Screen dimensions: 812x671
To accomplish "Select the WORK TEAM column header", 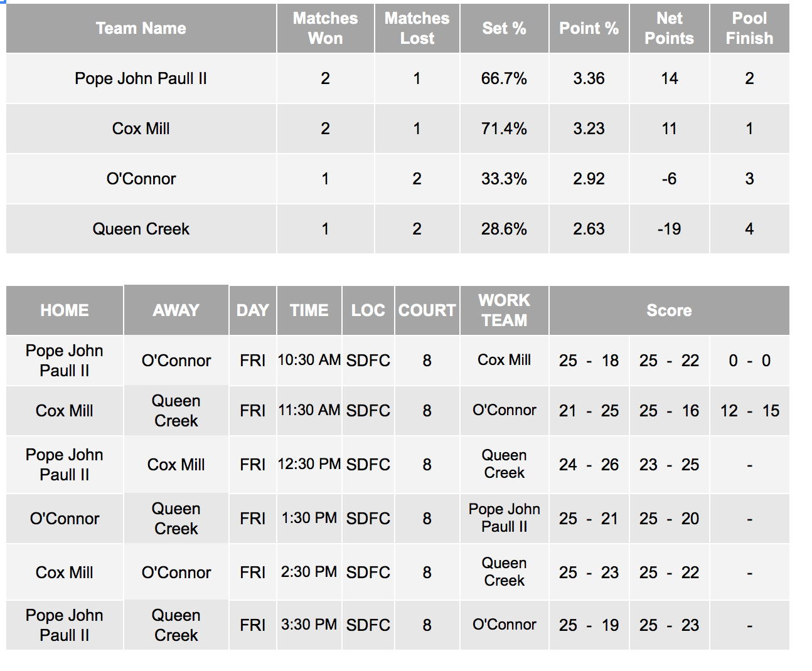I will (504, 310).
